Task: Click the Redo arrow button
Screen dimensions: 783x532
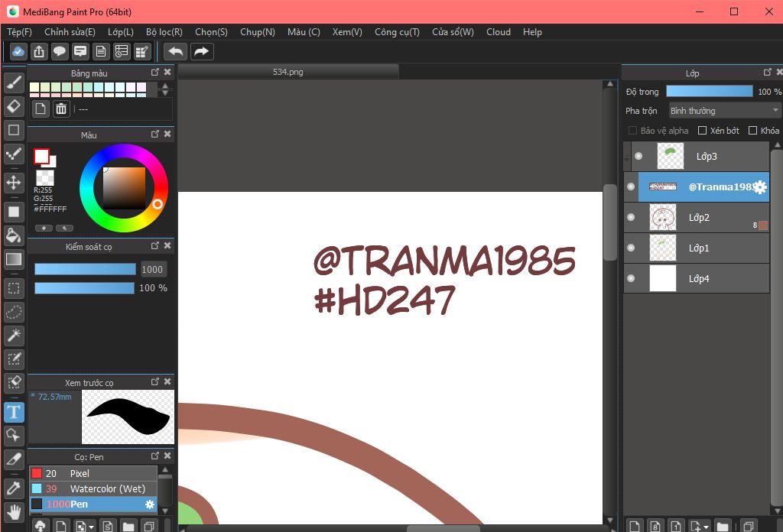Action: [x=201, y=51]
